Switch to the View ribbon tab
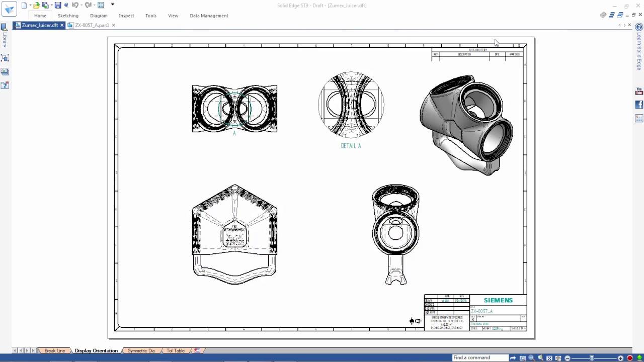 [x=173, y=16]
